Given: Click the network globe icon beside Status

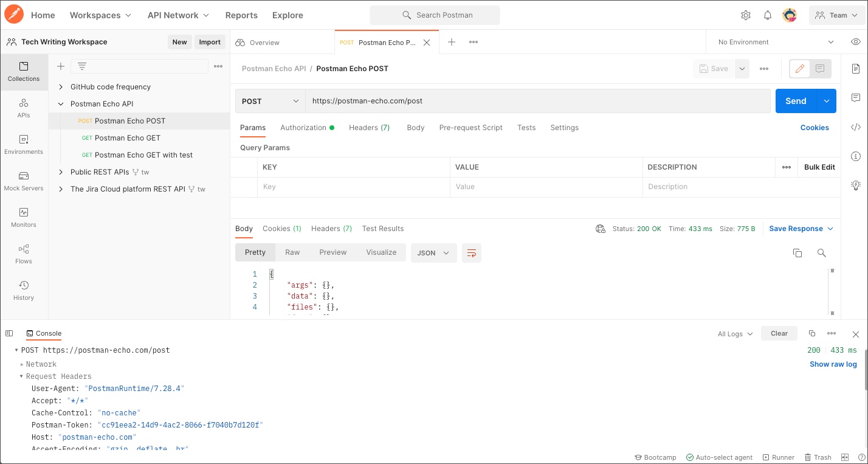Looking at the screenshot, I should click(x=601, y=229).
